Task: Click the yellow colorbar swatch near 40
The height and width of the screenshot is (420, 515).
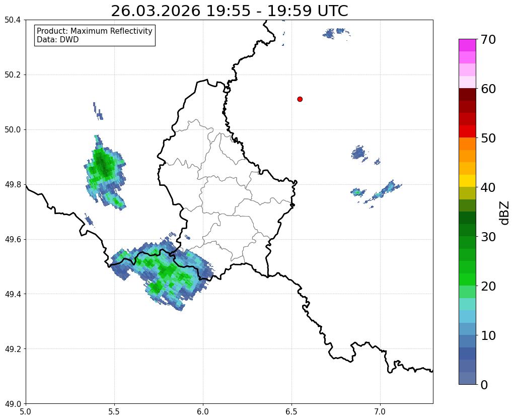Action: tap(467, 181)
